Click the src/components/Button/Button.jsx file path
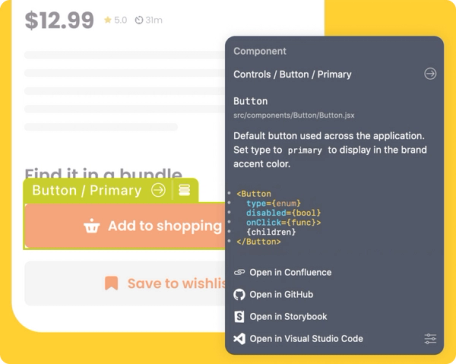Image resolution: width=456 pixels, height=364 pixels. (x=294, y=115)
